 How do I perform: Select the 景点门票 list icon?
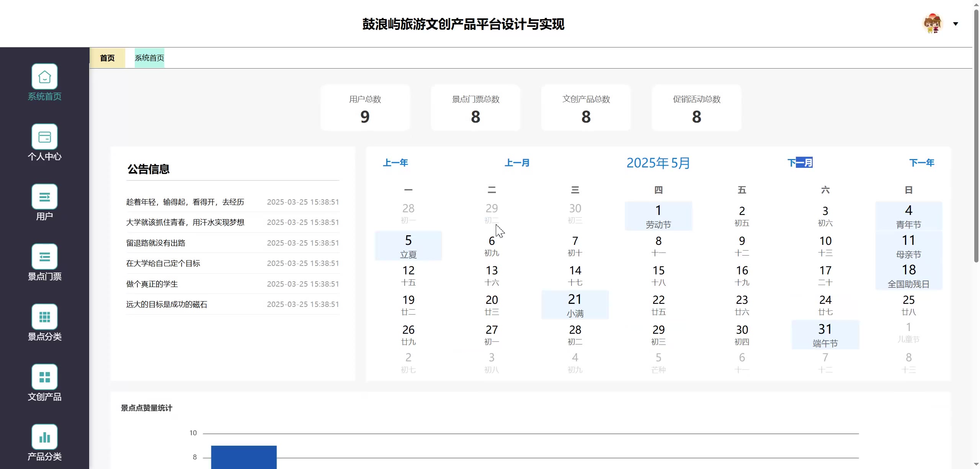coord(44,257)
